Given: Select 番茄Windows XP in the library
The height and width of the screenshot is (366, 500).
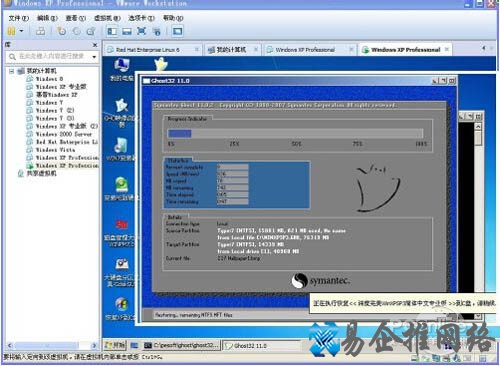Looking at the screenshot, I should pyautogui.click(x=57, y=95).
